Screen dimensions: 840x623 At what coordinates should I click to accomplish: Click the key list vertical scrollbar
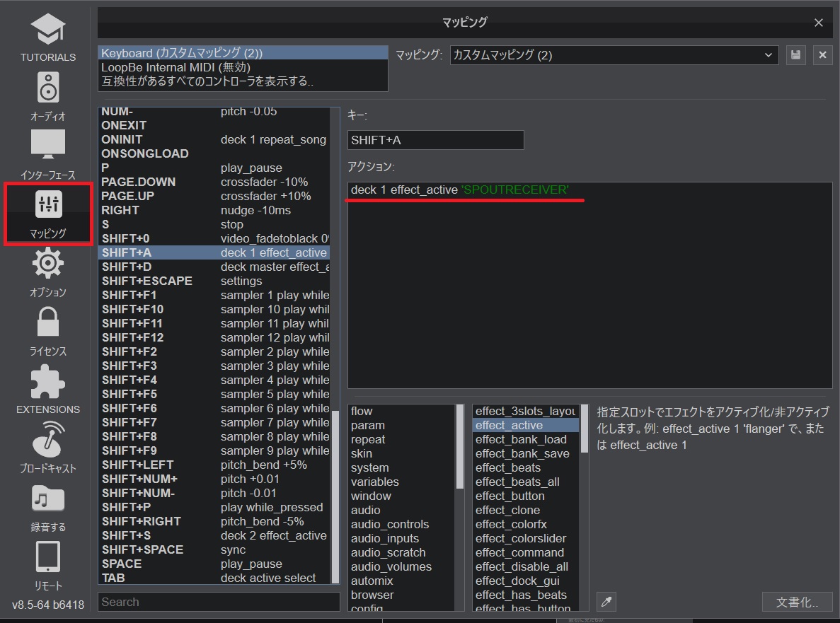[x=335, y=496]
